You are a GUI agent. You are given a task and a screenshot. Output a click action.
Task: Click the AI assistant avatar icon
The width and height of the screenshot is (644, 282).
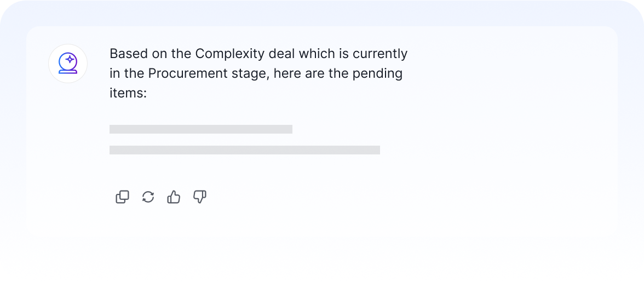point(68,64)
